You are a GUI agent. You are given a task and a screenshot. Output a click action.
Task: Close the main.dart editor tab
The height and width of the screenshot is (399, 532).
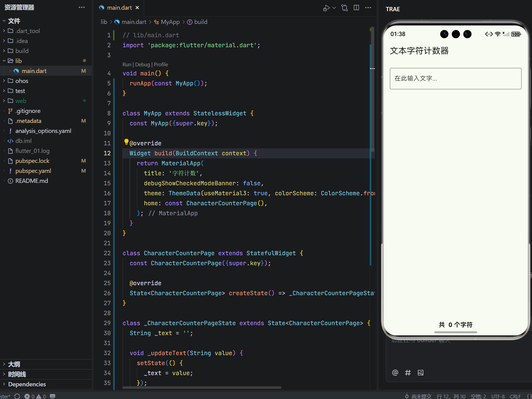137,8
